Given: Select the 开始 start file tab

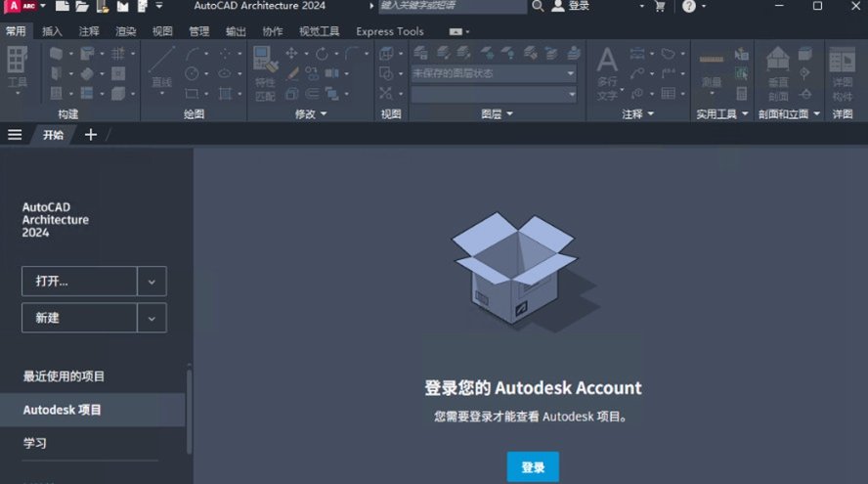Looking at the screenshot, I should point(53,135).
